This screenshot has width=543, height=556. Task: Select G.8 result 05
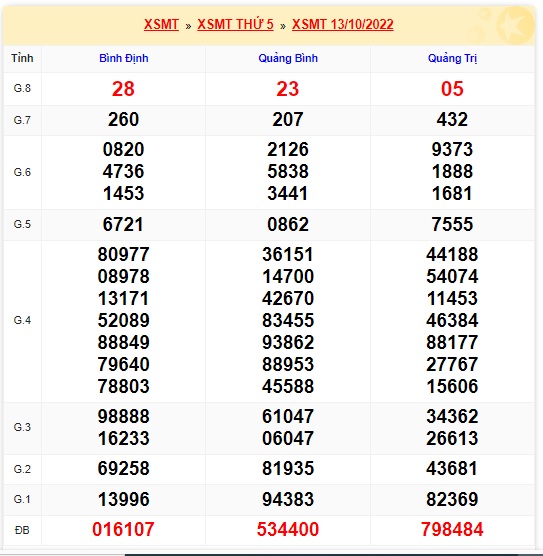[452, 89]
